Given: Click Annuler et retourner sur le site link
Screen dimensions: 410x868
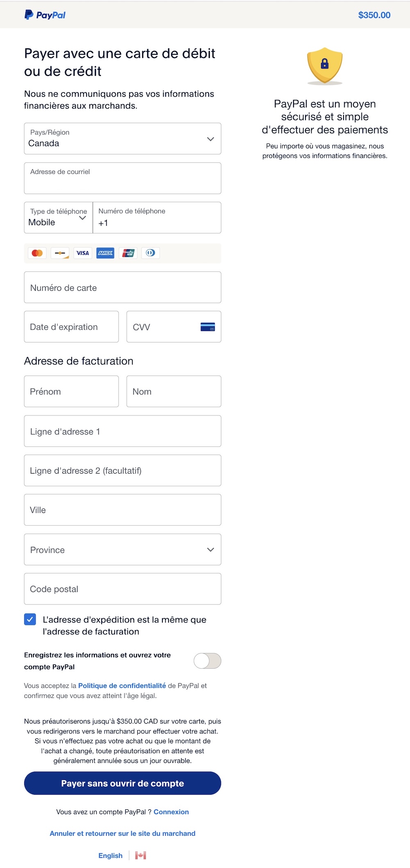Looking at the screenshot, I should [x=123, y=833].
